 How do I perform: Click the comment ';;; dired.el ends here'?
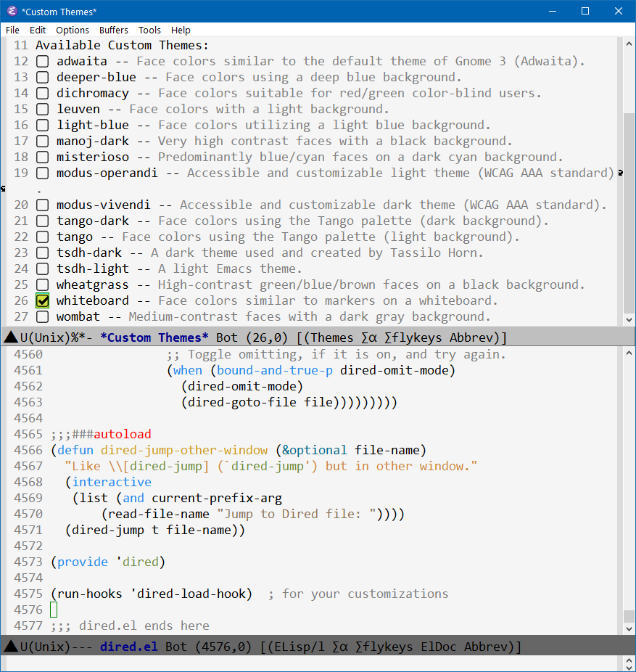point(131,626)
